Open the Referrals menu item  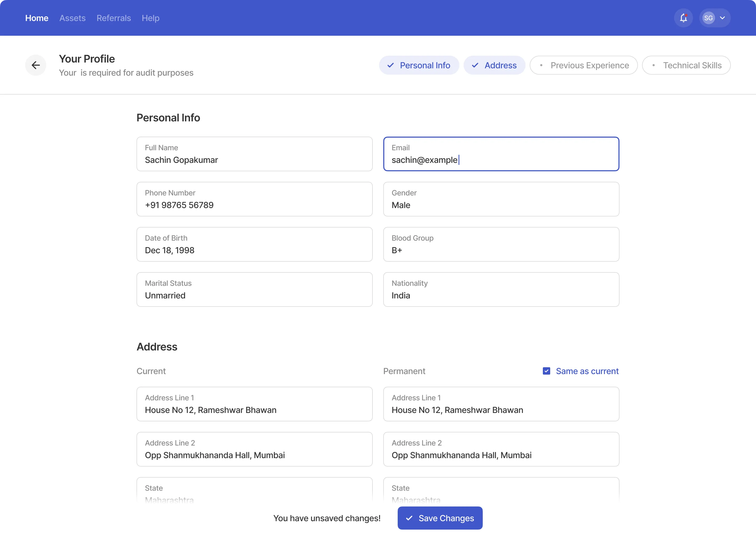point(114,18)
